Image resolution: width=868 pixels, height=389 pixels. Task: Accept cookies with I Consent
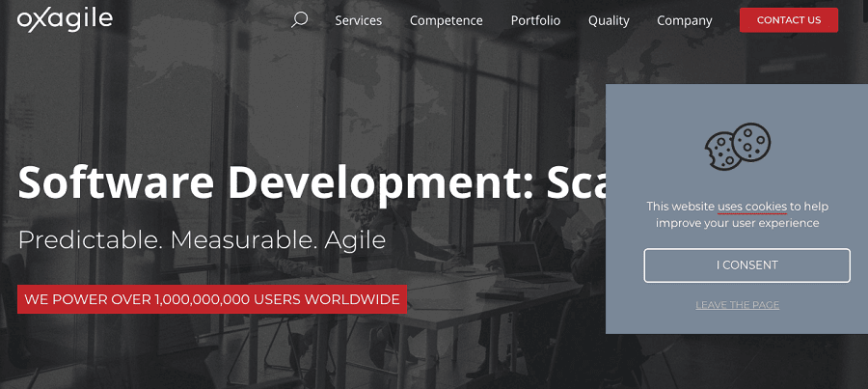pyautogui.click(x=746, y=265)
